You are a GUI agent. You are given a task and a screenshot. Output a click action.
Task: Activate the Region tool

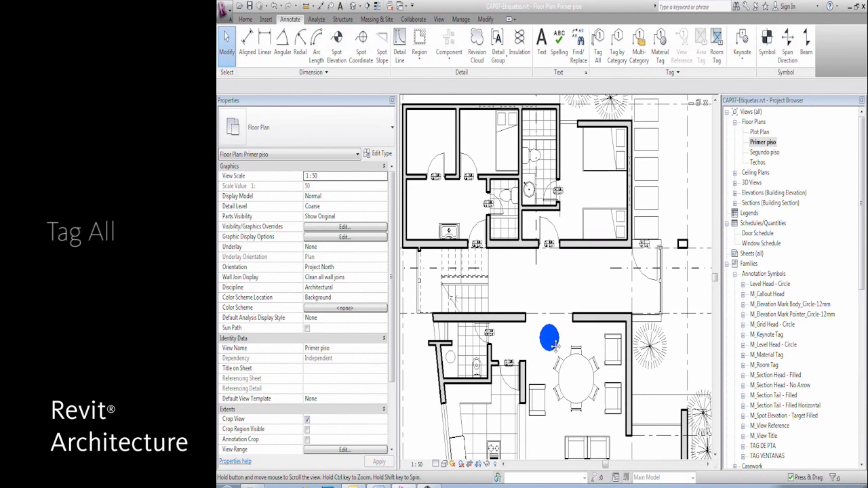pos(419,45)
